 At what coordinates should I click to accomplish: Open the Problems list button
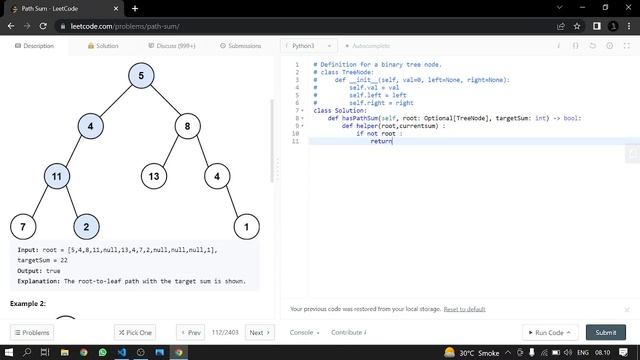32,333
